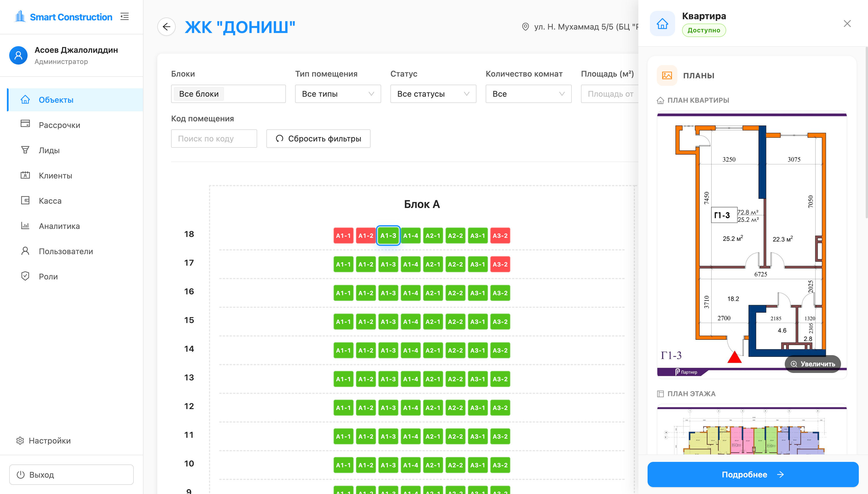
Task: Select highlighted unit A1-3 on floor 18
Action: pos(388,236)
